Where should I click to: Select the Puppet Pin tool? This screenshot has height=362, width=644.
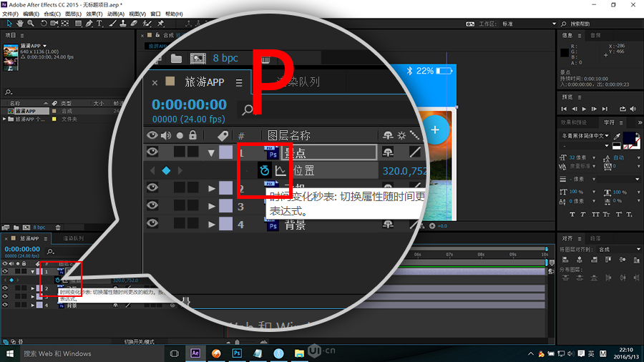[x=160, y=24]
